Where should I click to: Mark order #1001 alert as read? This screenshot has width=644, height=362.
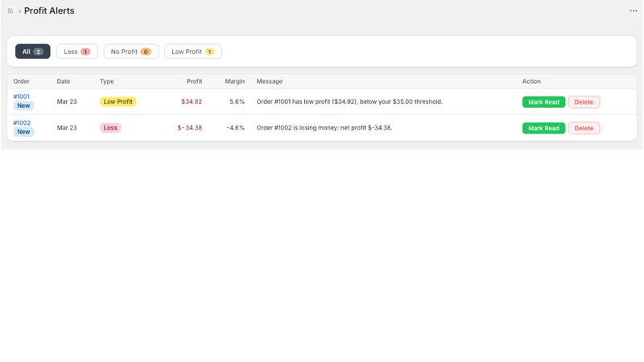543,102
